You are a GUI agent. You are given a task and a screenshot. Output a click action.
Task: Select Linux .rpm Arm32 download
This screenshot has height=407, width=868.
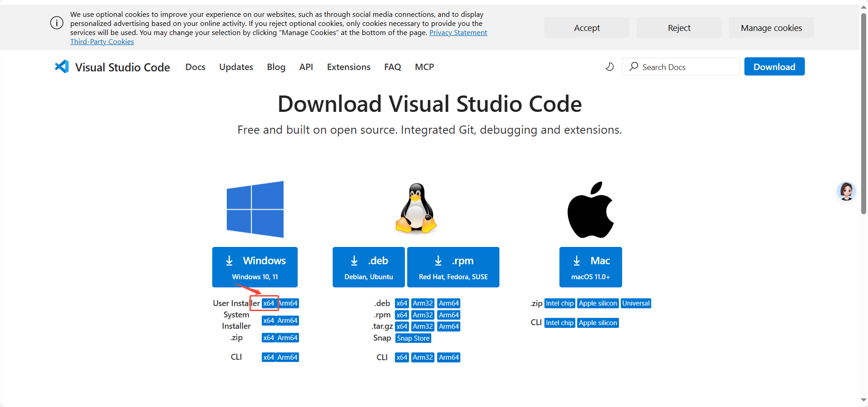coord(423,315)
